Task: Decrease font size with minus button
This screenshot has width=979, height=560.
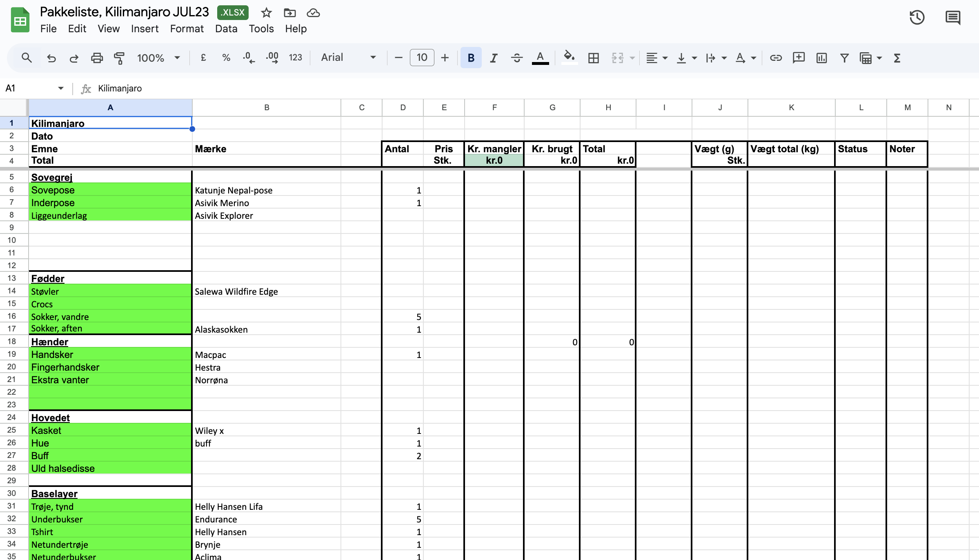Action: point(398,58)
